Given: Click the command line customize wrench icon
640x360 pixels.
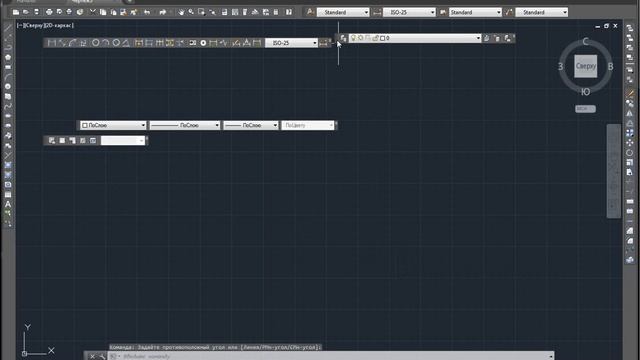Looking at the screenshot, I should tap(102, 356).
